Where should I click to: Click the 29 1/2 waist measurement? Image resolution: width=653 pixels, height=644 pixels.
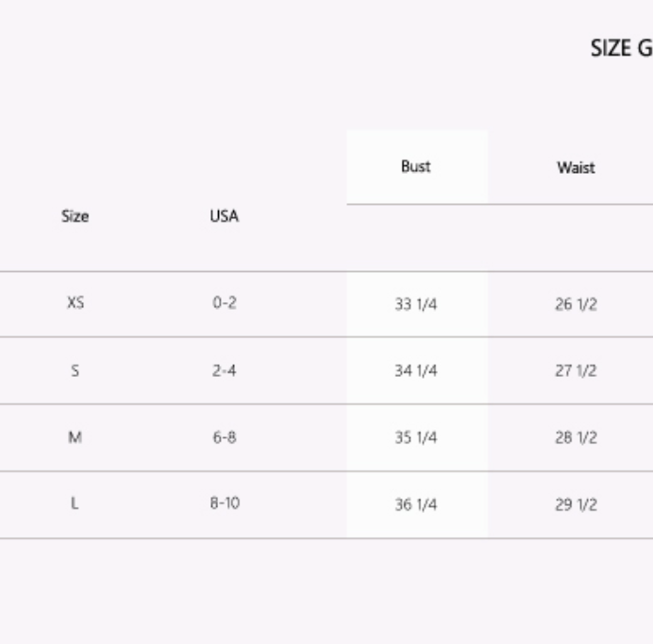[x=576, y=505]
